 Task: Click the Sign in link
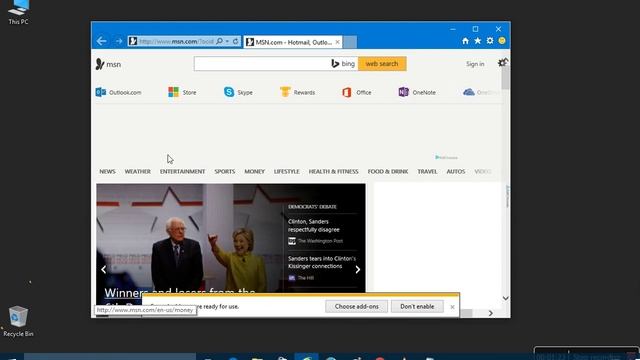(x=475, y=64)
